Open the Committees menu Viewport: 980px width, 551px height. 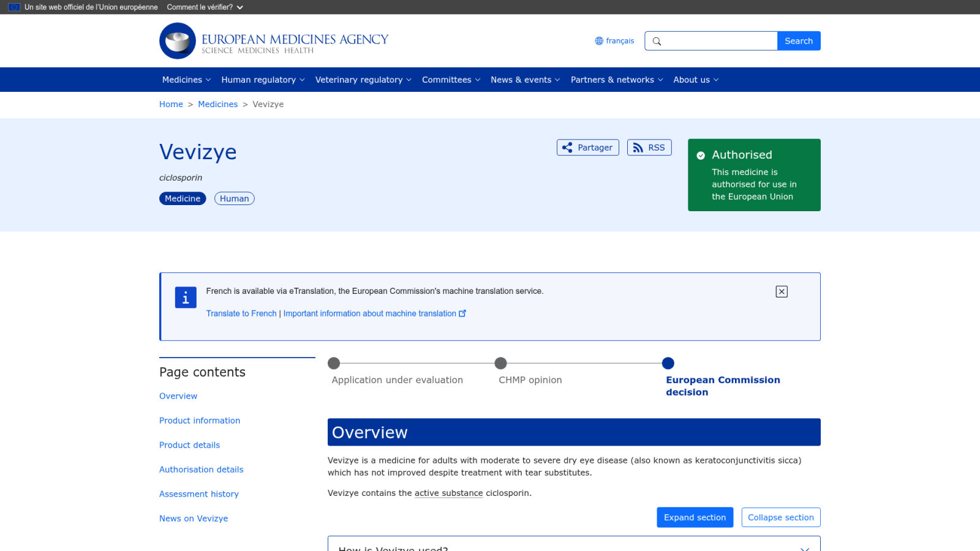[x=451, y=80]
